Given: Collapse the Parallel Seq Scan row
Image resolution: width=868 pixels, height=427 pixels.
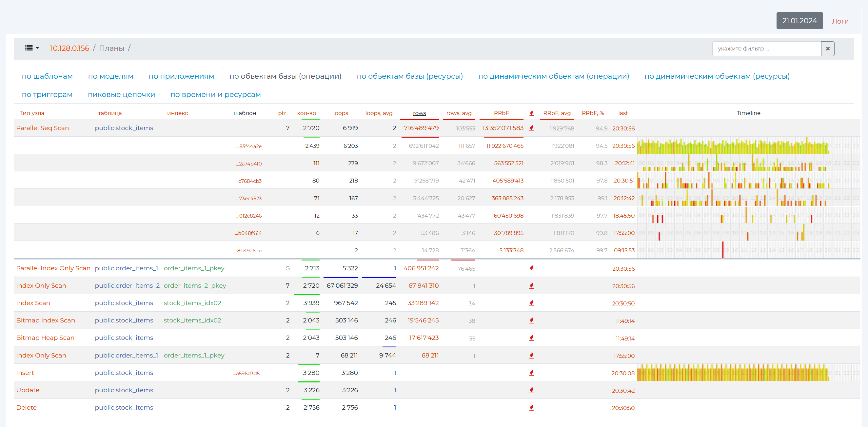Looking at the screenshot, I should tap(43, 128).
